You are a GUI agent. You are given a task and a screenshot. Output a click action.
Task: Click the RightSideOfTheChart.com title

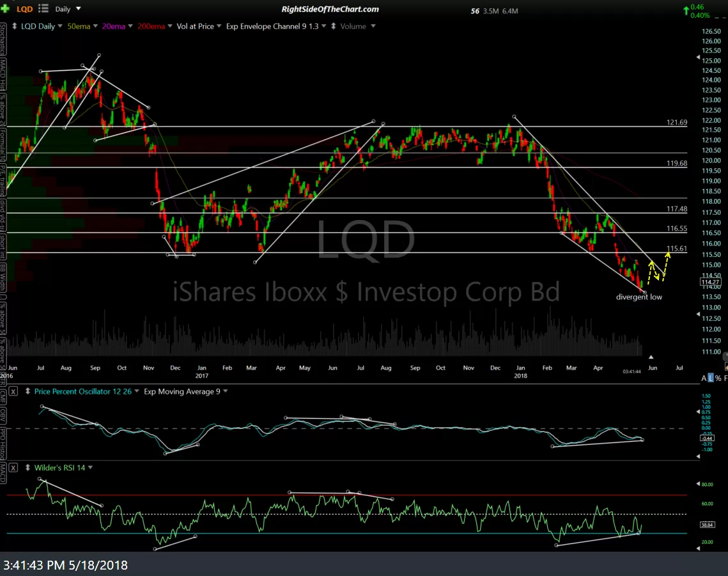(330, 10)
